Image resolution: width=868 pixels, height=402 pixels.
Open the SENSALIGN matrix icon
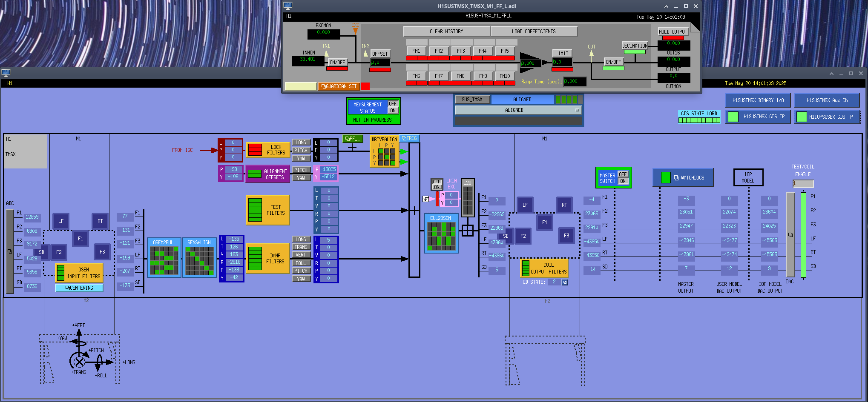[x=199, y=261]
